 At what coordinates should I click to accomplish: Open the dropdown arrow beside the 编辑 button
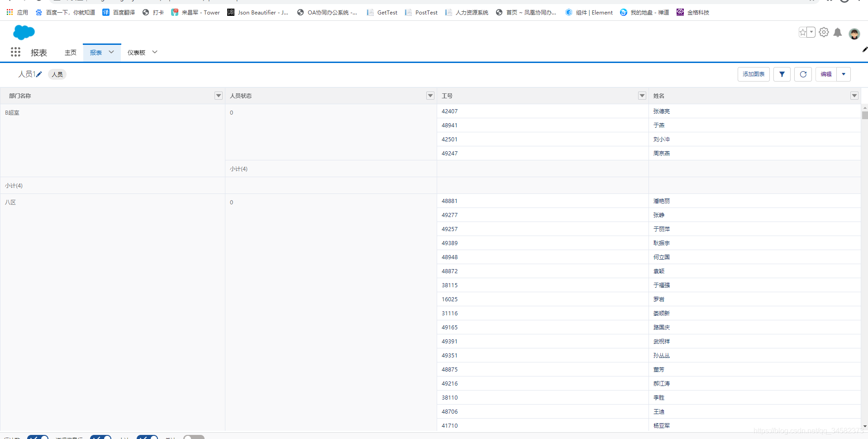pyautogui.click(x=843, y=74)
